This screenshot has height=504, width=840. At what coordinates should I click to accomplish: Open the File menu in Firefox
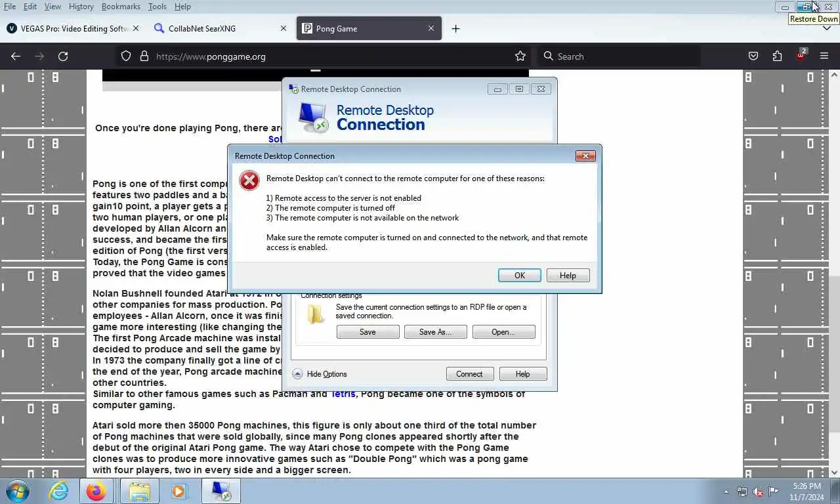[x=10, y=7]
